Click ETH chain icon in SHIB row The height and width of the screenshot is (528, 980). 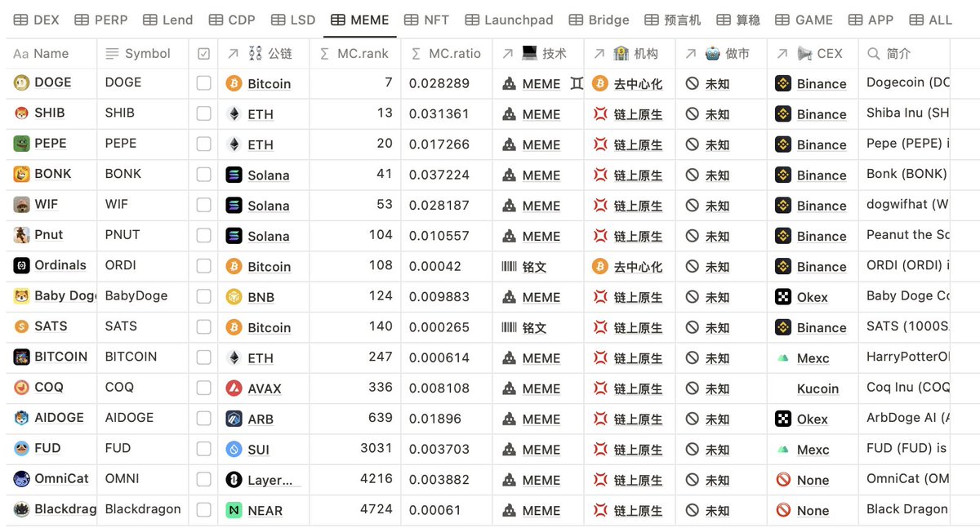pyautogui.click(x=234, y=114)
